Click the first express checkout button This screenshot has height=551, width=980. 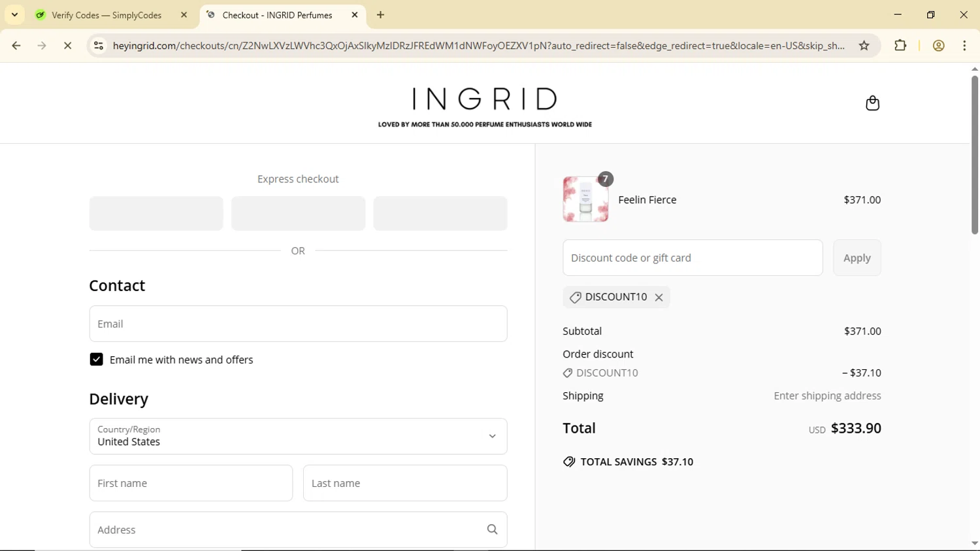coord(156,213)
